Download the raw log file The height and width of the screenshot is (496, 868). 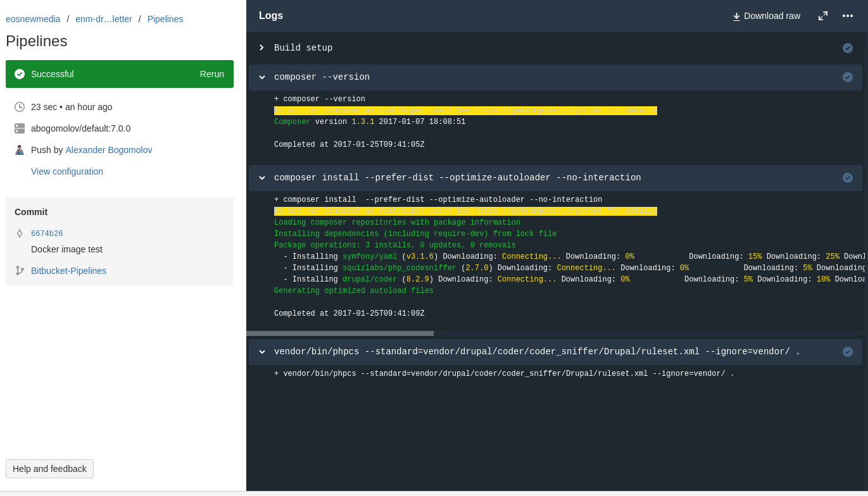766,16
